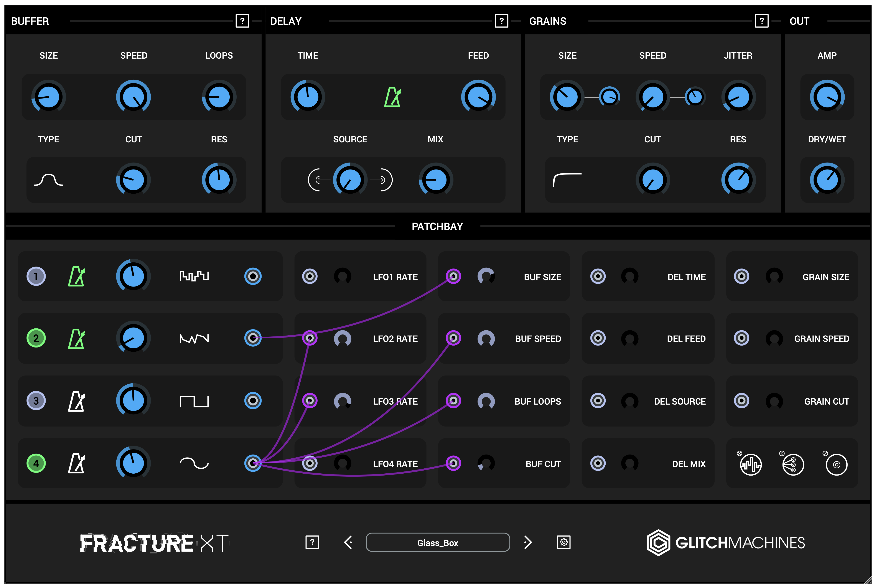Toggle LFO number 2 enable button
Screen dimensions: 875x588
coord(36,338)
